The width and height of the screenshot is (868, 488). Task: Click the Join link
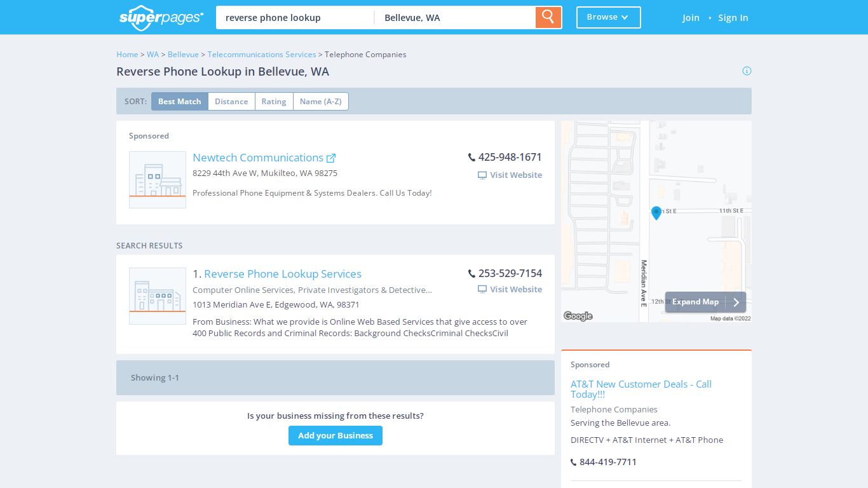click(691, 18)
